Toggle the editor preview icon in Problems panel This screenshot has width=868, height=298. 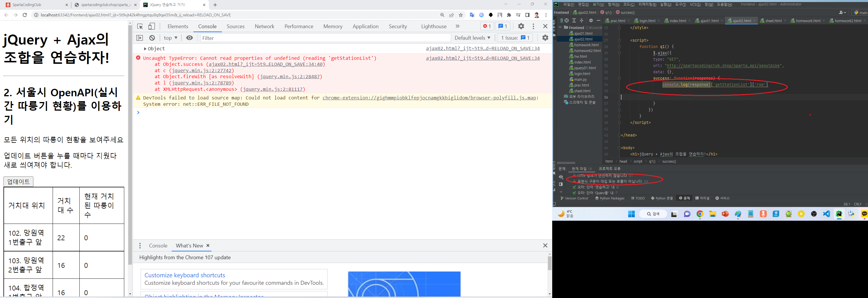click(x=561, y=184)
